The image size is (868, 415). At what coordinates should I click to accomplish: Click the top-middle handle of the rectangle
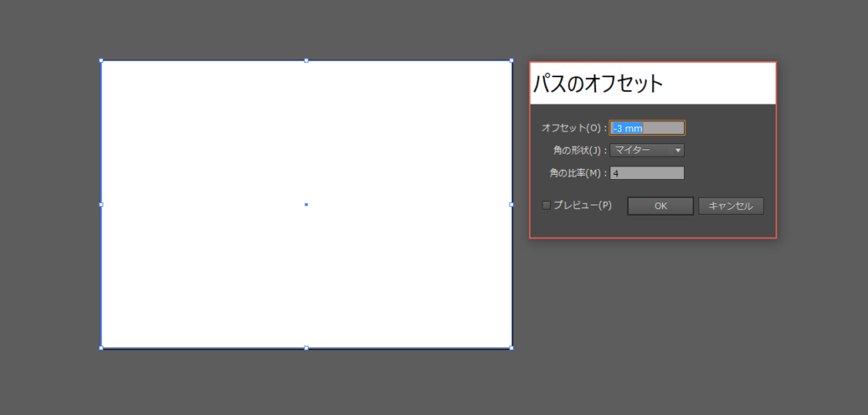(x=306, y=60)
